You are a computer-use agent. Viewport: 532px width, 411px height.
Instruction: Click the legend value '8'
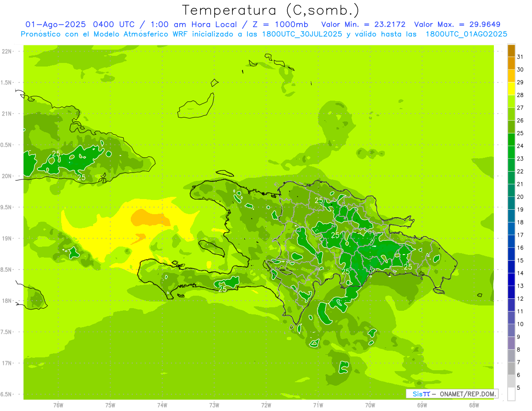[519, 349]
